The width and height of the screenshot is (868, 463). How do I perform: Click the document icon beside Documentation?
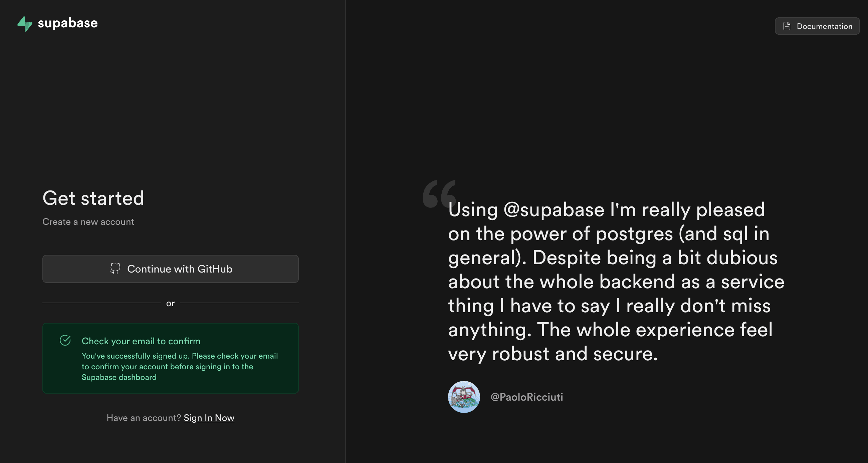tap(787, 26)
